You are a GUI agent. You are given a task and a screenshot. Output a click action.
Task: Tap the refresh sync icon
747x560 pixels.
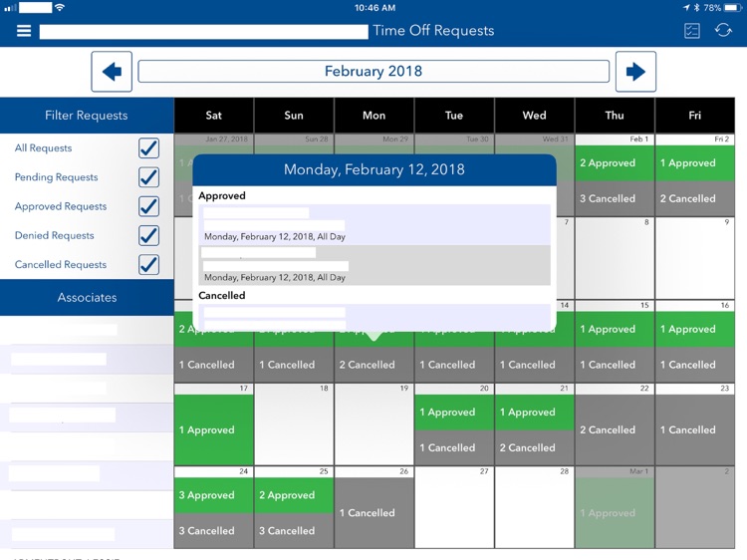(723, 31)
